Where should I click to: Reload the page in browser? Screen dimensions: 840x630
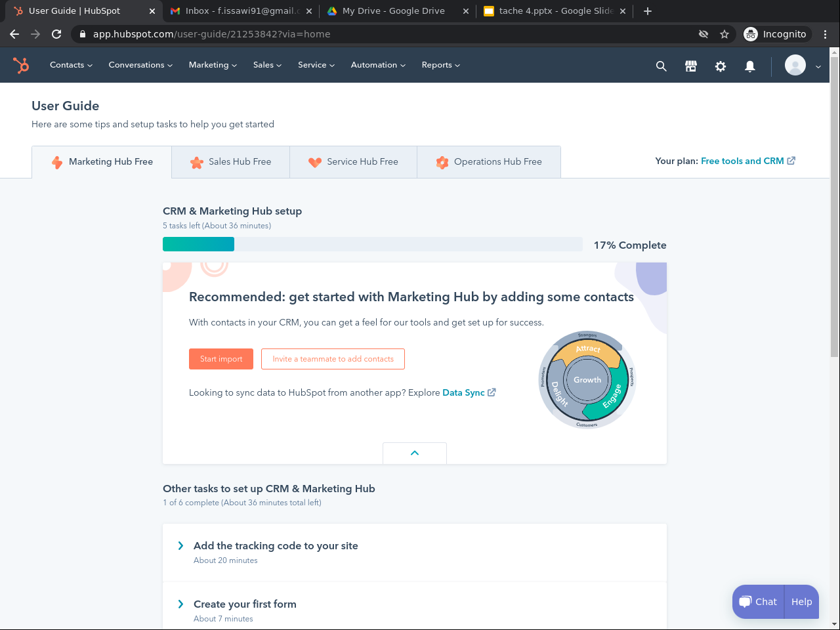click(56, 34)
